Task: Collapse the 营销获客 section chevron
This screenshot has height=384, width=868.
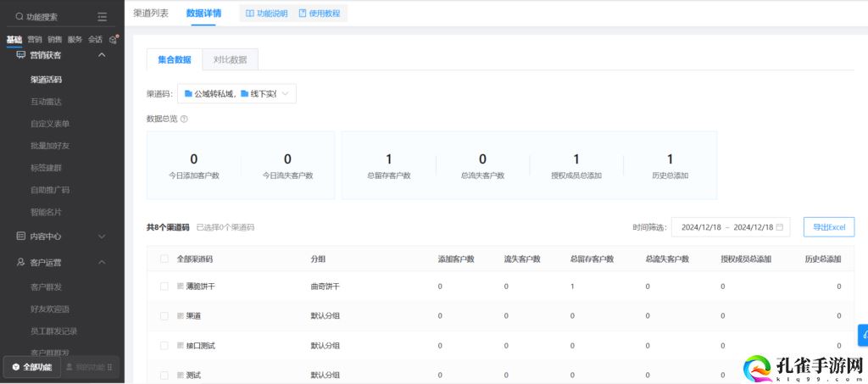Action: point(102,55)
